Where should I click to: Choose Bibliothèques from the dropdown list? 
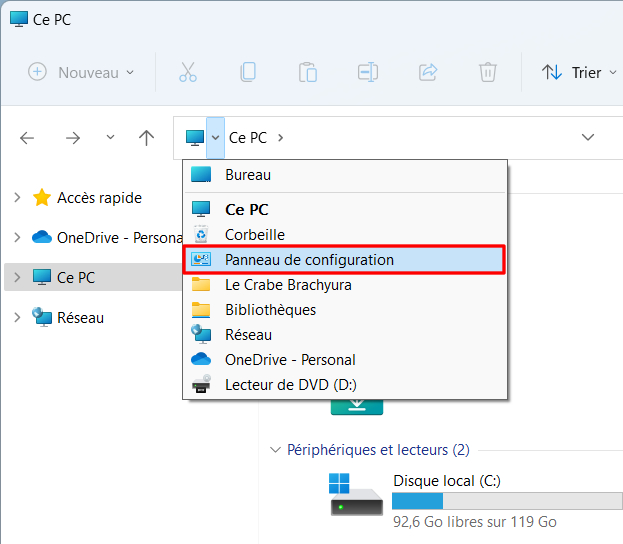(345, 310)
